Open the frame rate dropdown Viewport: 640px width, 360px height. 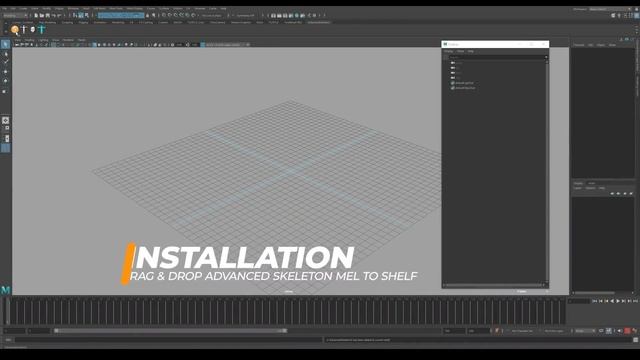pyautogui.click(x=585, y=331)
